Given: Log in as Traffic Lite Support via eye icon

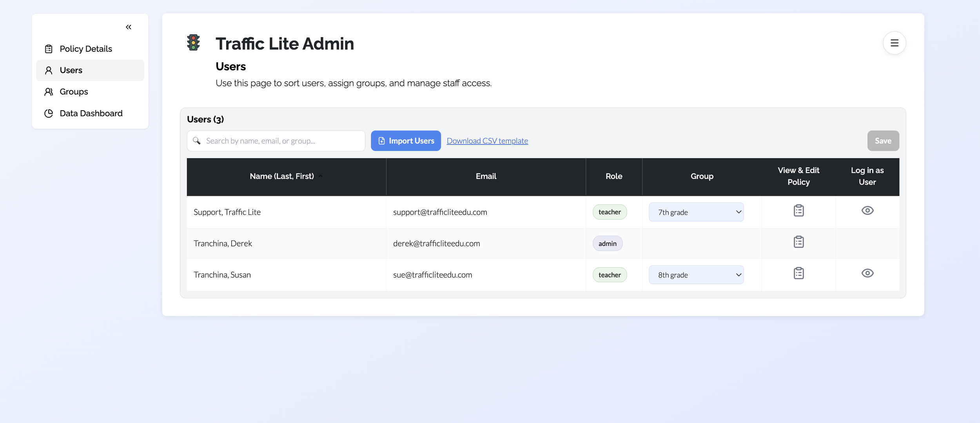Looking at the screenshot, I should pyautogui.click(x=867, y=211).
